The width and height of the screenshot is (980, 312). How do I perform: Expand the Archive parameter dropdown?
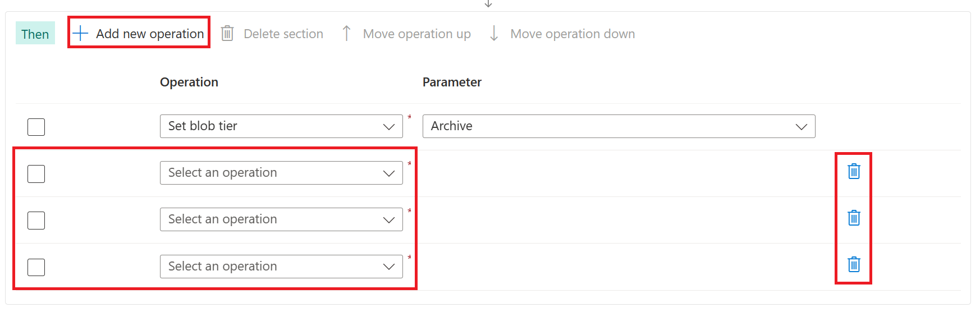pos(619,126)
